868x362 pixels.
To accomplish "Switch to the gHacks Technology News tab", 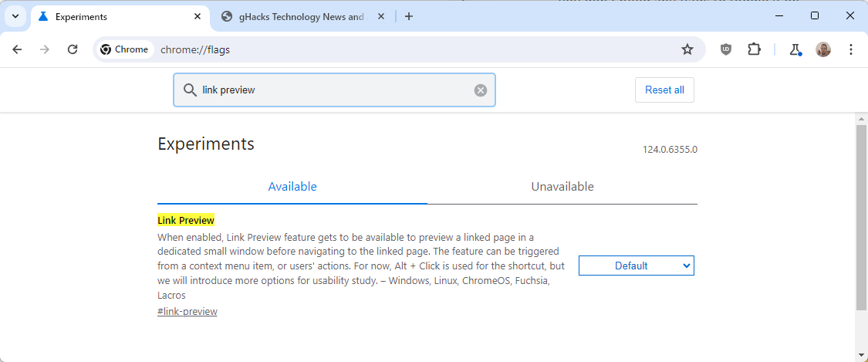I will 293,16.
